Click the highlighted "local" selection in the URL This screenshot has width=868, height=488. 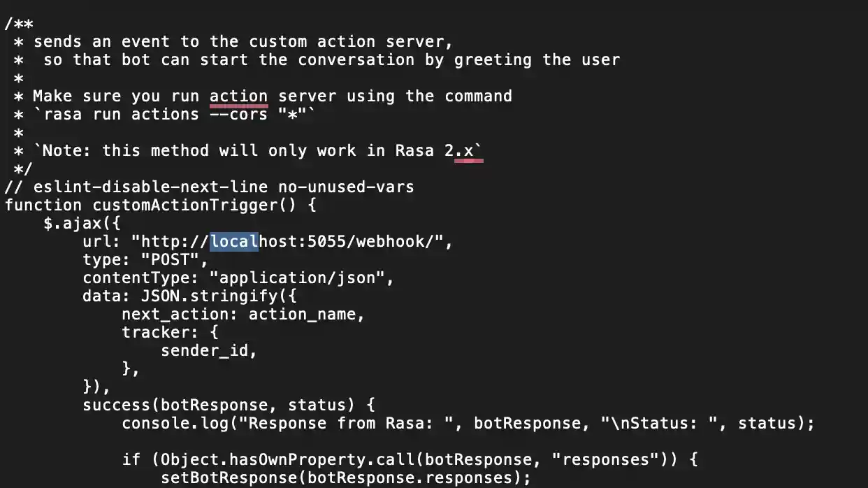234,242
